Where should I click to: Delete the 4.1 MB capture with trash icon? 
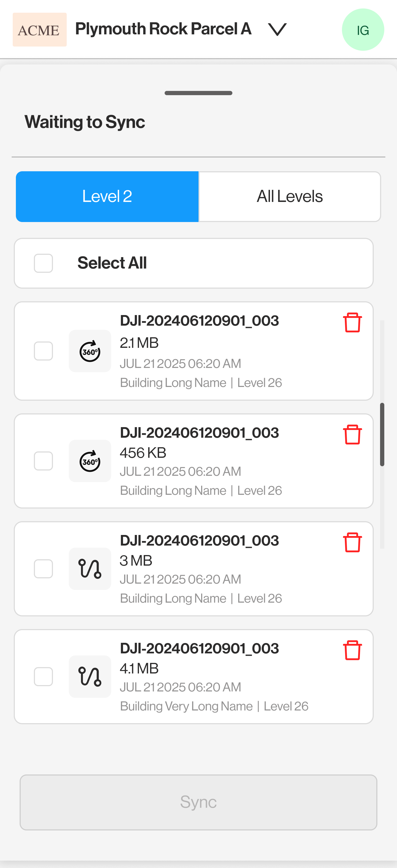click(x=352, y=650)
